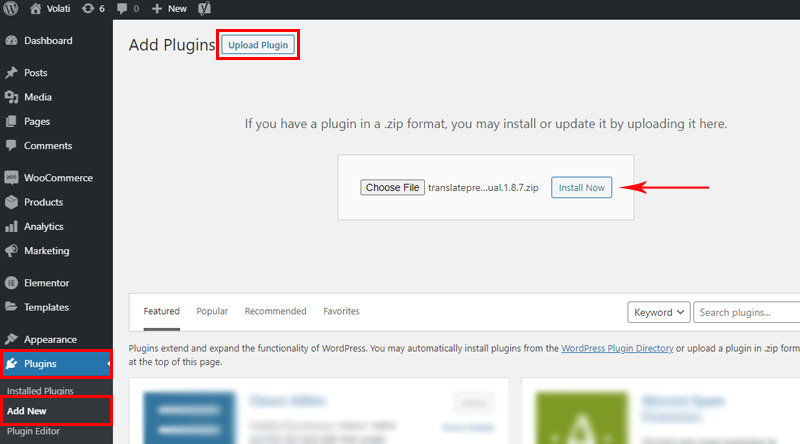Click the Pages icon in sidebar
800x444 pixels.
click(11, 121)
